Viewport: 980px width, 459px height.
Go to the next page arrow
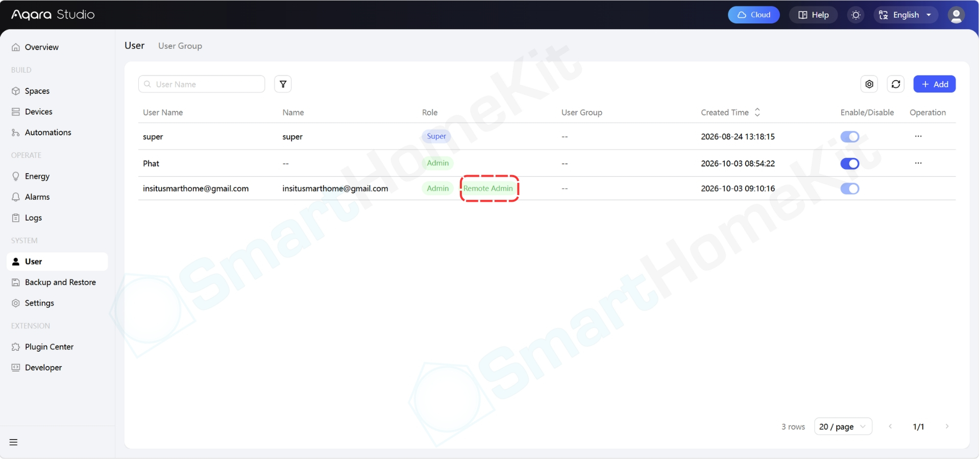[x=947, y=426]
